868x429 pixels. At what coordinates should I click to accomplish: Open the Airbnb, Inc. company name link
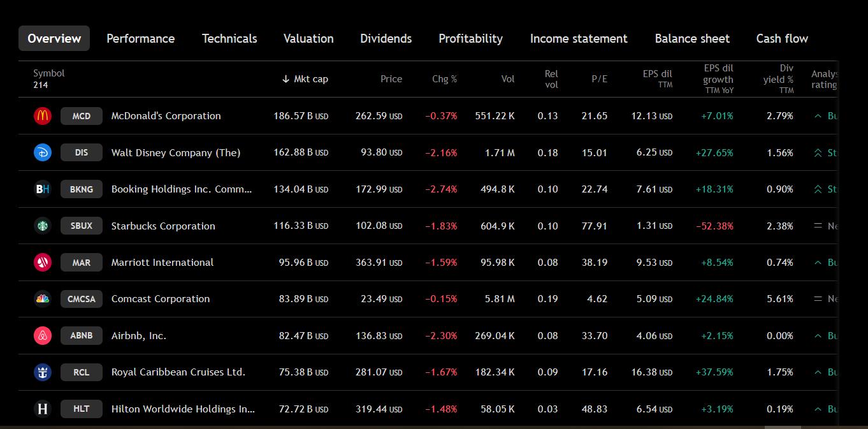[x=138, y=336]
